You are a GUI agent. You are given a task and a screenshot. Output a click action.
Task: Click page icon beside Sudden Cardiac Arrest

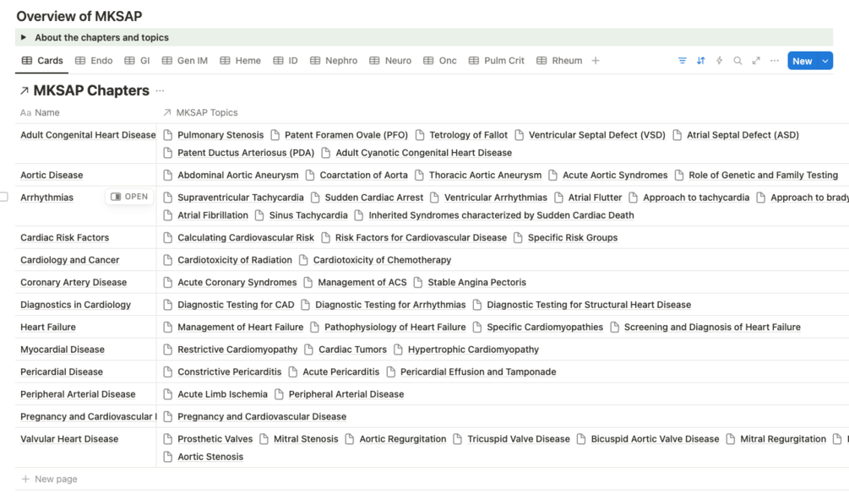[x=315, y=198]
